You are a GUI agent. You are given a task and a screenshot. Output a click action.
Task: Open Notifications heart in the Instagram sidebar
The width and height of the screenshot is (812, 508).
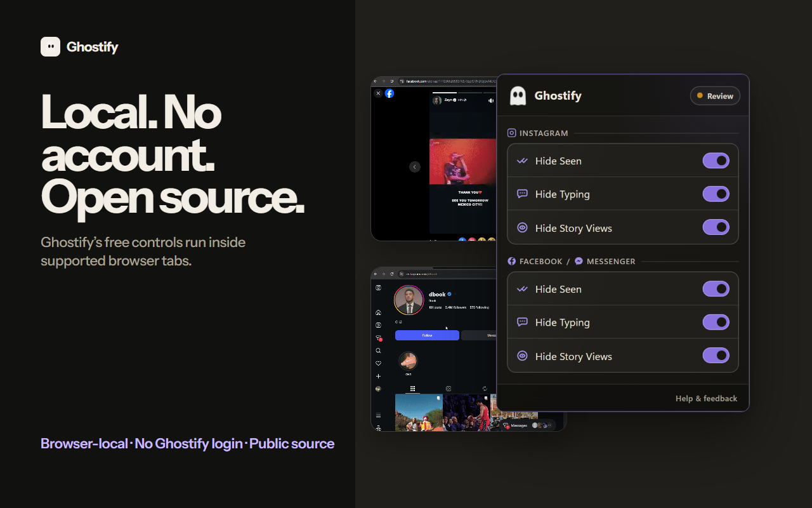coord(378,363)
